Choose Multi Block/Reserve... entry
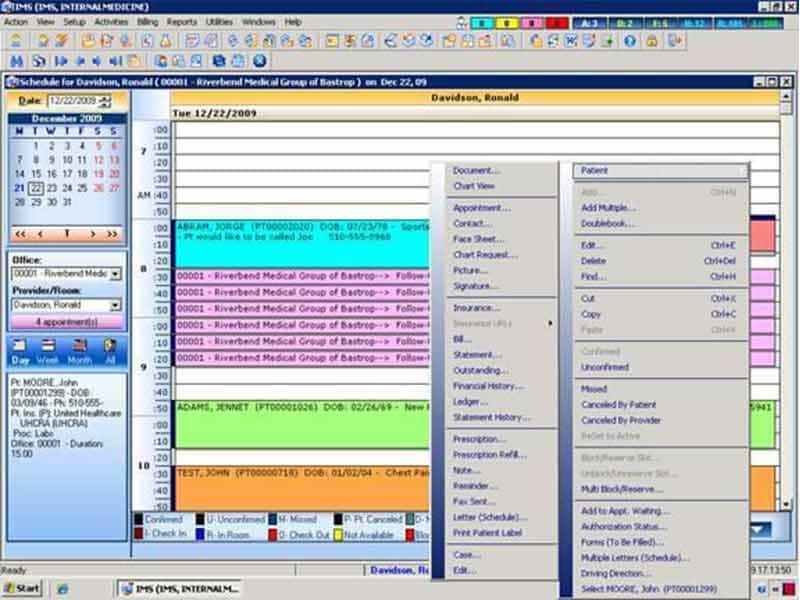 point(622,490)
